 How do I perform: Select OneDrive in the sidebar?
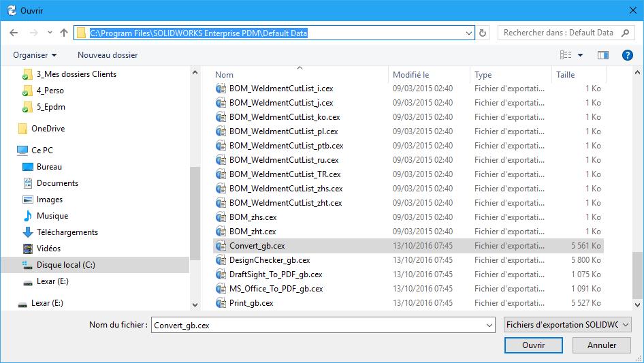coord(48,129)
